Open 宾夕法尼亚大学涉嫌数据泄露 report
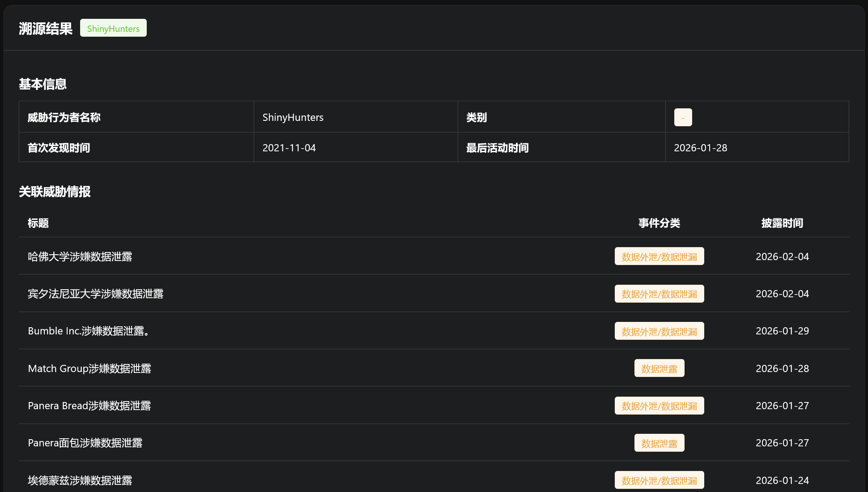Screen dimensions: 868x492 coord(96,294)
